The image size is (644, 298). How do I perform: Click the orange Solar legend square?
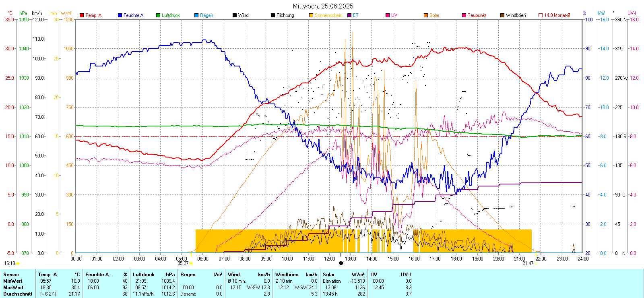(x=426, y=15)
